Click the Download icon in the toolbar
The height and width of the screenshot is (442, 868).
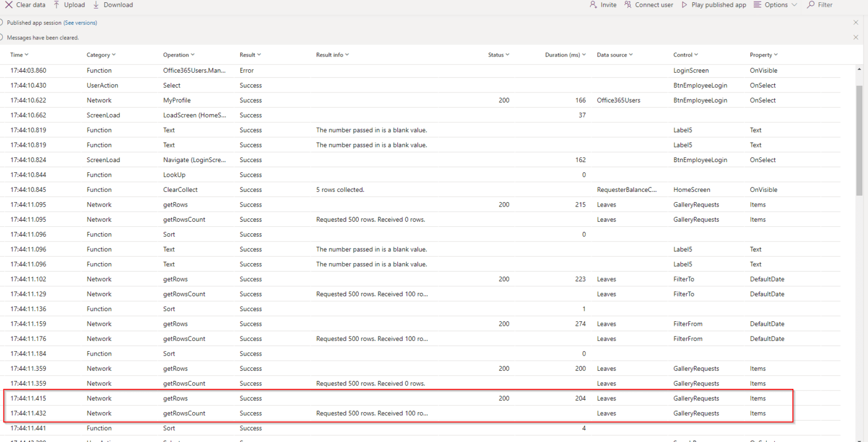pos(97,5)
